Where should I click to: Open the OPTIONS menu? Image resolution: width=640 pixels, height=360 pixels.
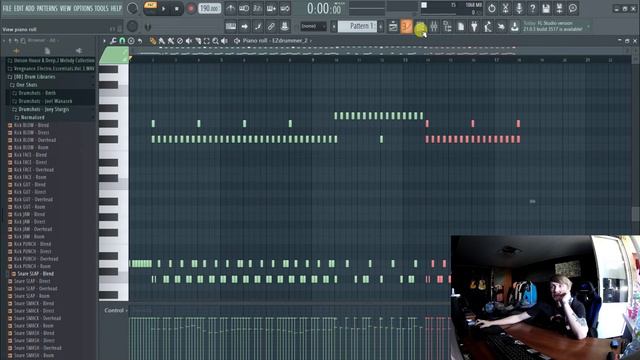coord(83,8)
